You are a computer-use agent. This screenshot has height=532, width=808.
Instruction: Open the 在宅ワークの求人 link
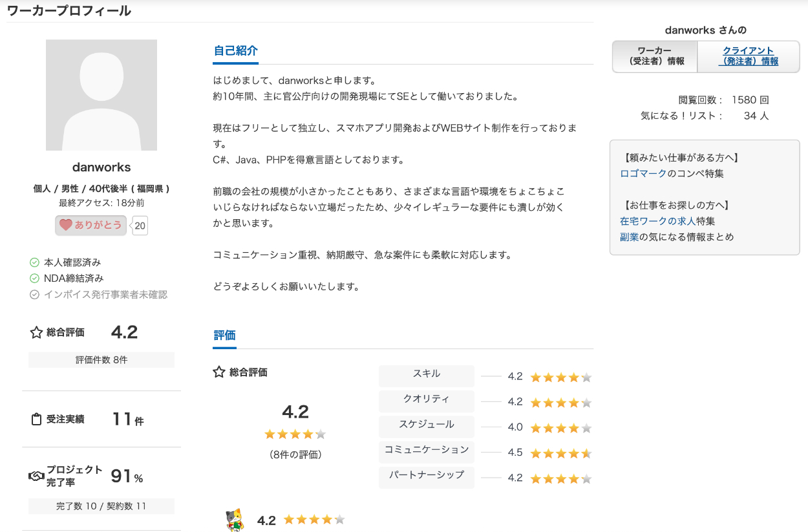click(657, 221)
